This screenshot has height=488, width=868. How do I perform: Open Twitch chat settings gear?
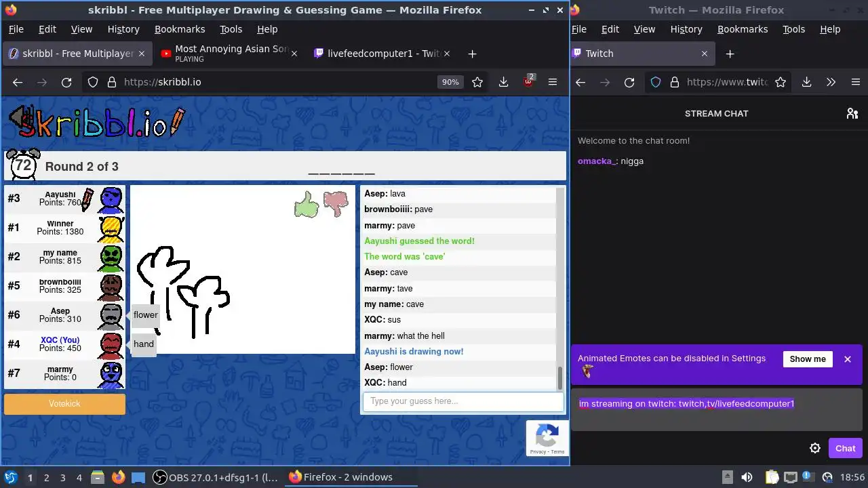coord(815,448)
